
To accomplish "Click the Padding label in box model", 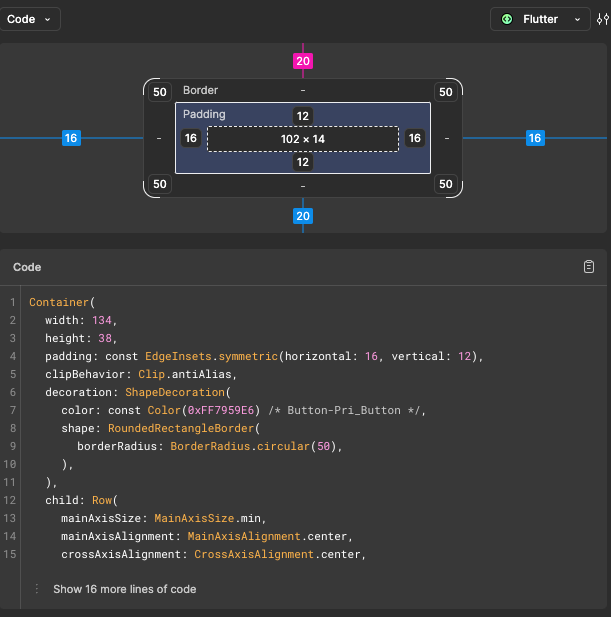I will (x=204, y=114).
